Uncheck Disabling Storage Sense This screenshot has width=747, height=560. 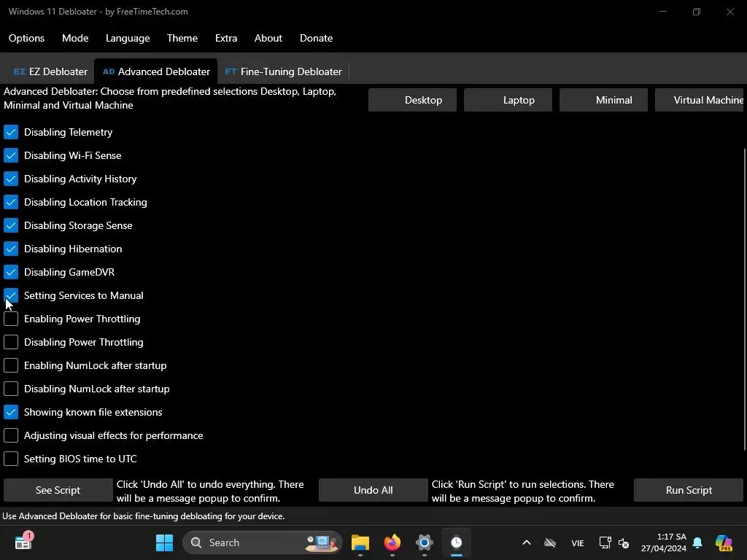point(11,225)
